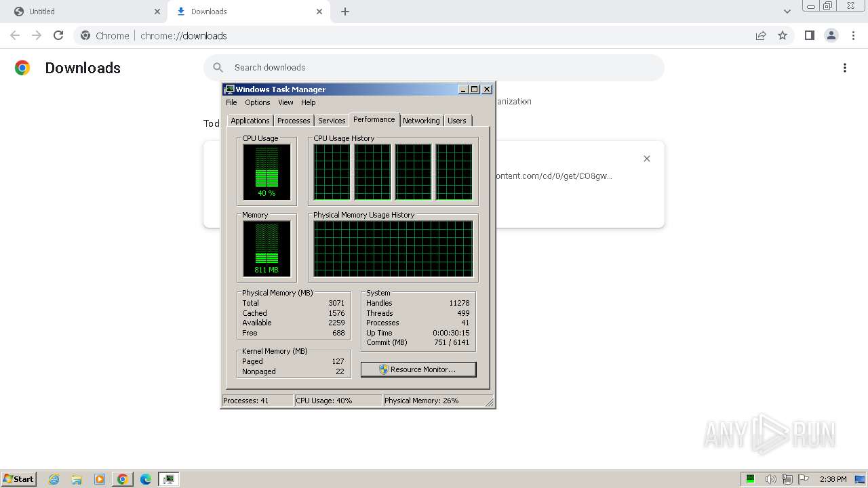Expand the tab search chevron
868x488 pixels.
[x=787, y=12]
